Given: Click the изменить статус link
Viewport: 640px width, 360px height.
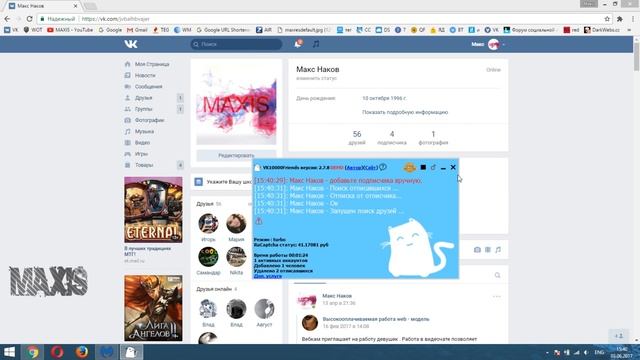Looking at the screenshot, I should tap(316, 78).
